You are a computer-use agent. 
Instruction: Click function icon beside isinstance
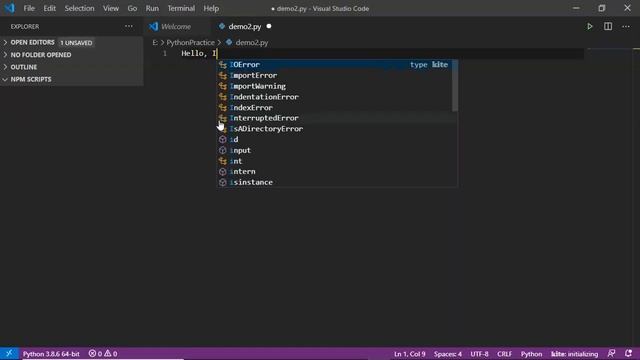222,182
